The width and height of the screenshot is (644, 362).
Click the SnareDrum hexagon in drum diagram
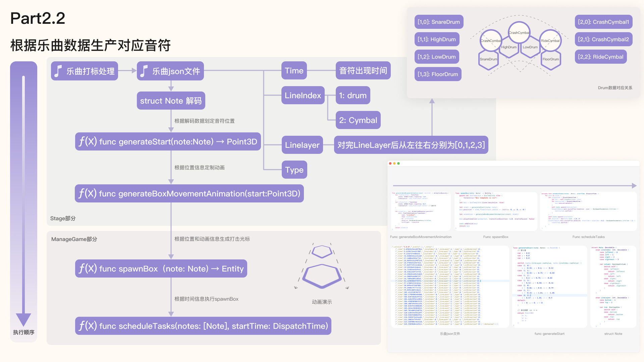[488, 59]
